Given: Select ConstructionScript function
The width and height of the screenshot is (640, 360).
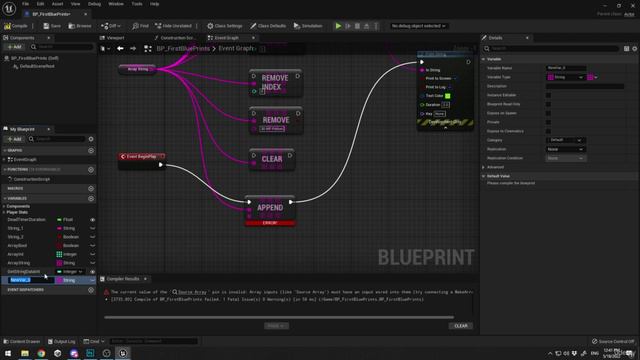Looking at the screenshot, I should [31, 179].
